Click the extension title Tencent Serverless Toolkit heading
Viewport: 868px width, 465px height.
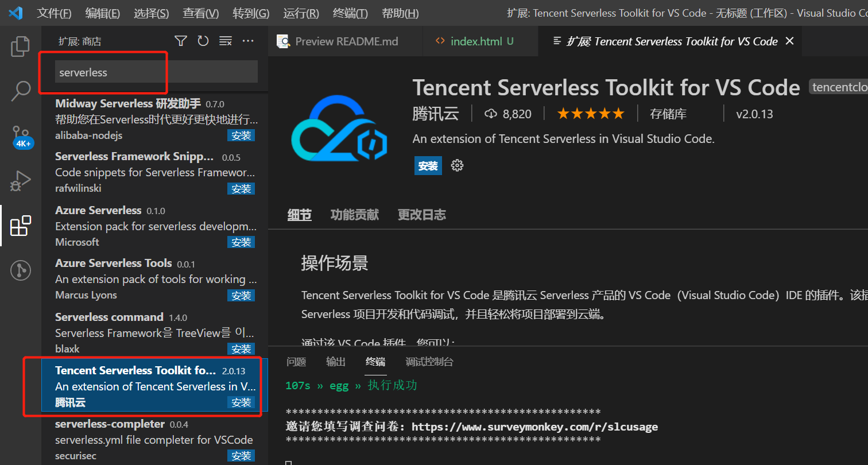click(606, 87)
